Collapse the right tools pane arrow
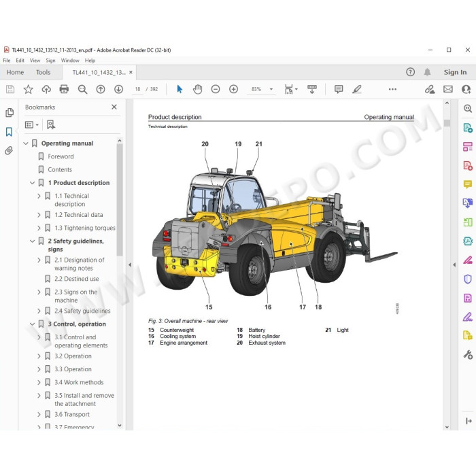Screen dimensions: 476x476 pyautogui.click(x=454, y=265)
